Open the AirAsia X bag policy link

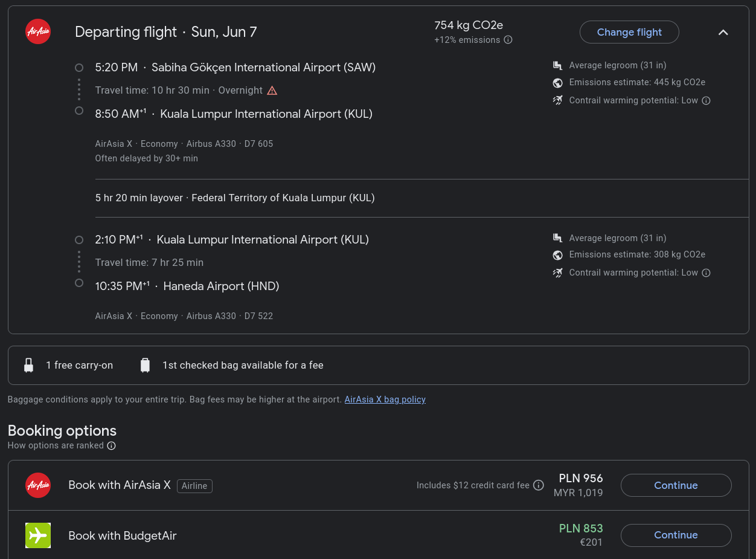pyautogui.click(x=385, y=399)
